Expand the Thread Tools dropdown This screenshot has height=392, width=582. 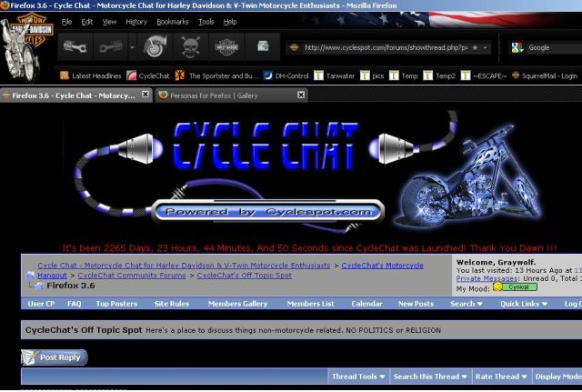(357, 377)
